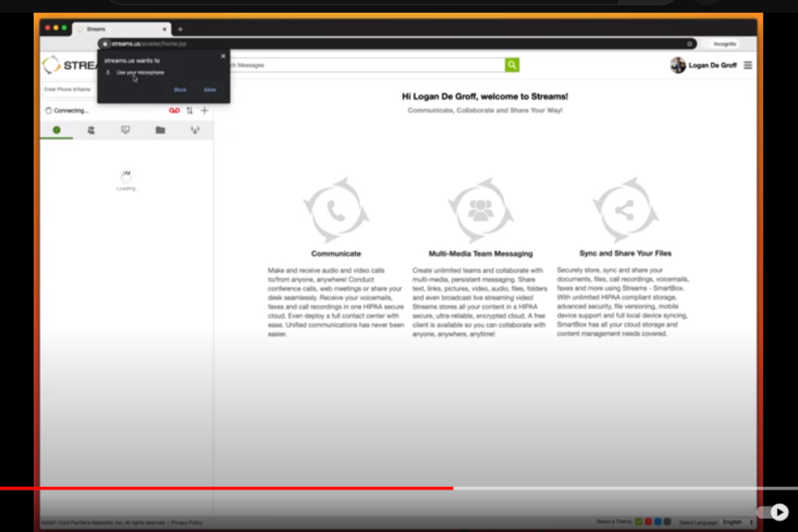
Task: Open a new browser tab
Action: (x=180, y=29)
